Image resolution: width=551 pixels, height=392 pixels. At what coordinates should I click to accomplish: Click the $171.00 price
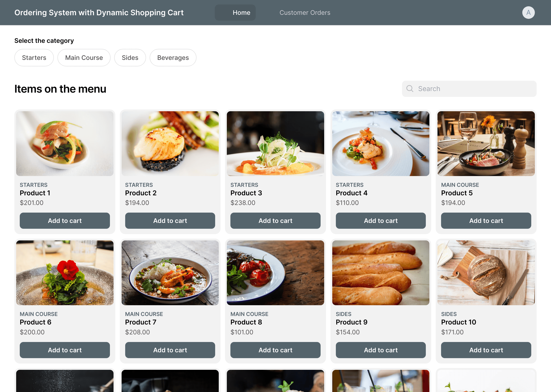tap(452, 332)
